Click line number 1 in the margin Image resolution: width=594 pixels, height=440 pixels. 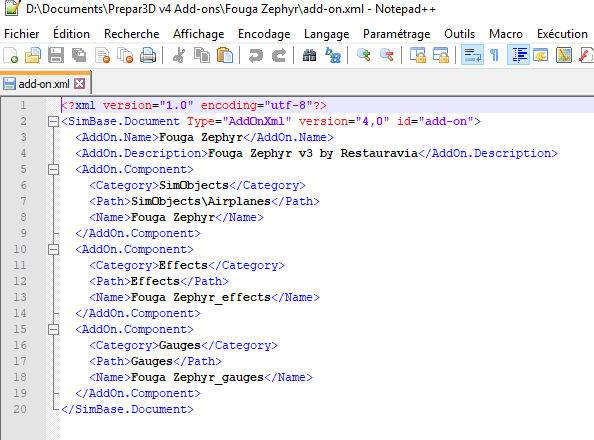pyautogui.click(x=23, y=105)
